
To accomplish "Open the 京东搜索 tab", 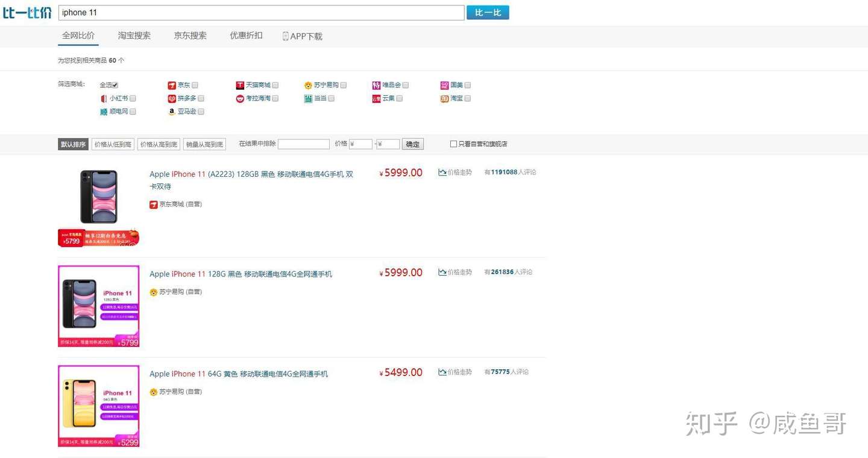I will [x=190, y=36].
